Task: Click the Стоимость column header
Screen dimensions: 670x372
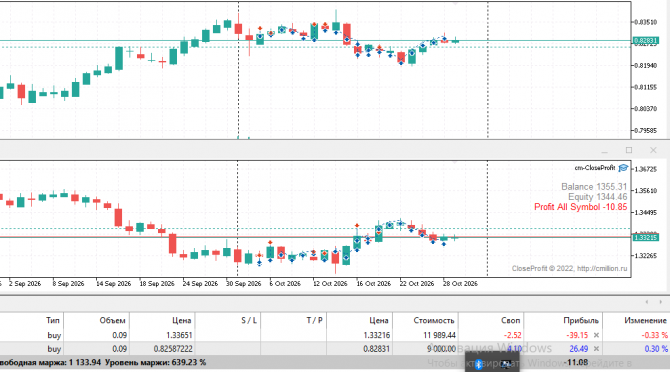Action: click(434, 320)
